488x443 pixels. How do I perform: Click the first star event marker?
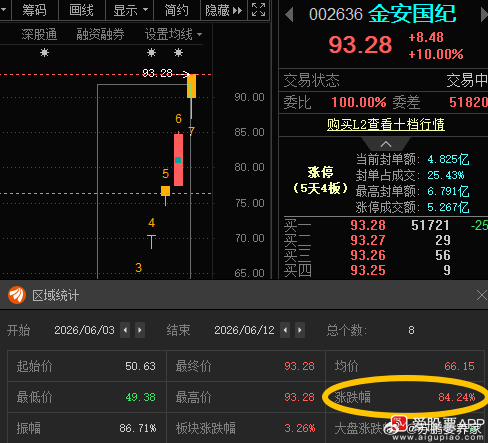(44, 52)
